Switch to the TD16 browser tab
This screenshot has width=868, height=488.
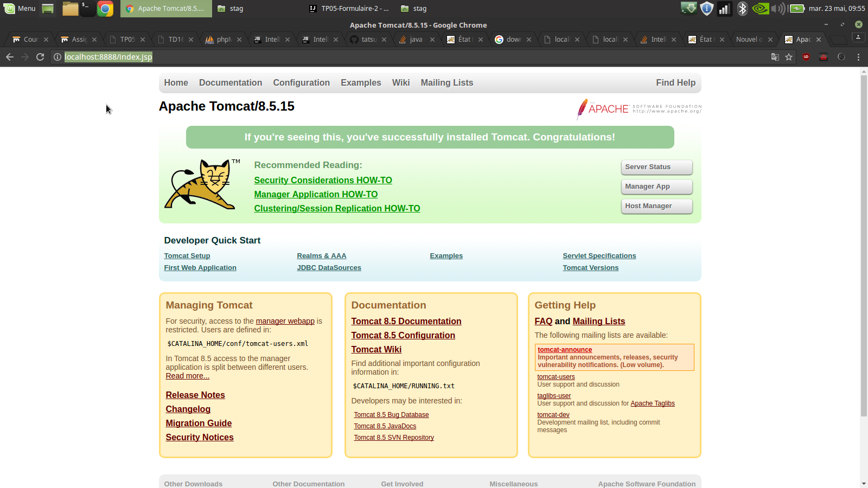click(x=175, y=40)
